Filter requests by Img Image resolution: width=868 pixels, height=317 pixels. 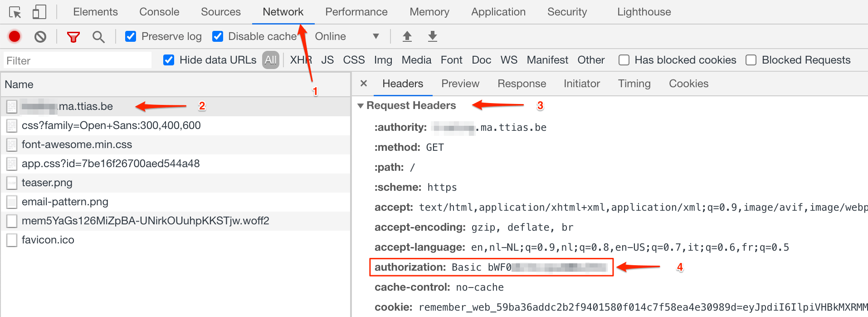point(383,60)
